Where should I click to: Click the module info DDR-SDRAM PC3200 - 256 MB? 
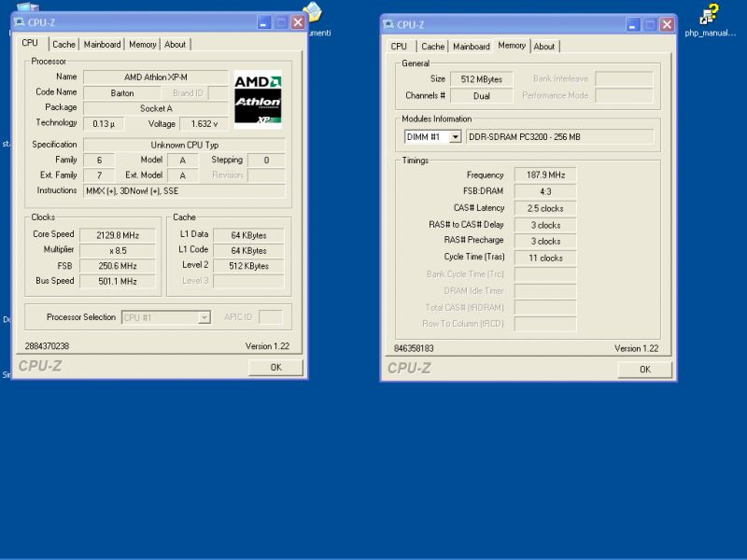tap(559, 137)
